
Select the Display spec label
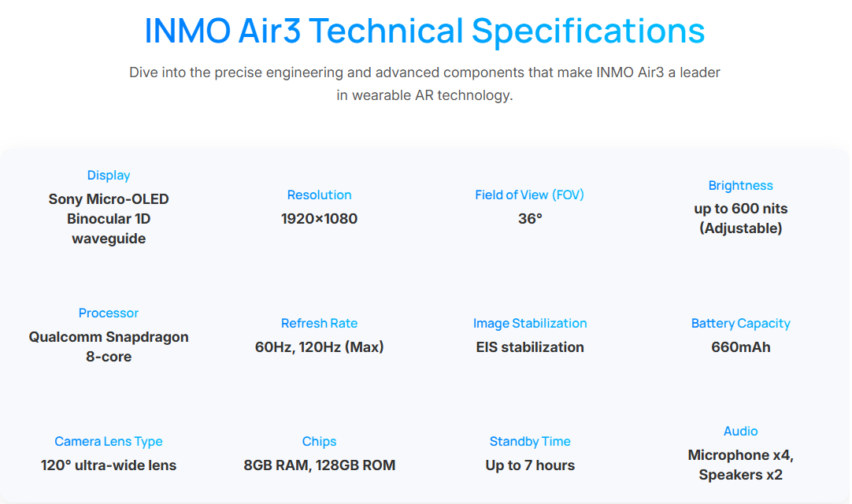109,176
